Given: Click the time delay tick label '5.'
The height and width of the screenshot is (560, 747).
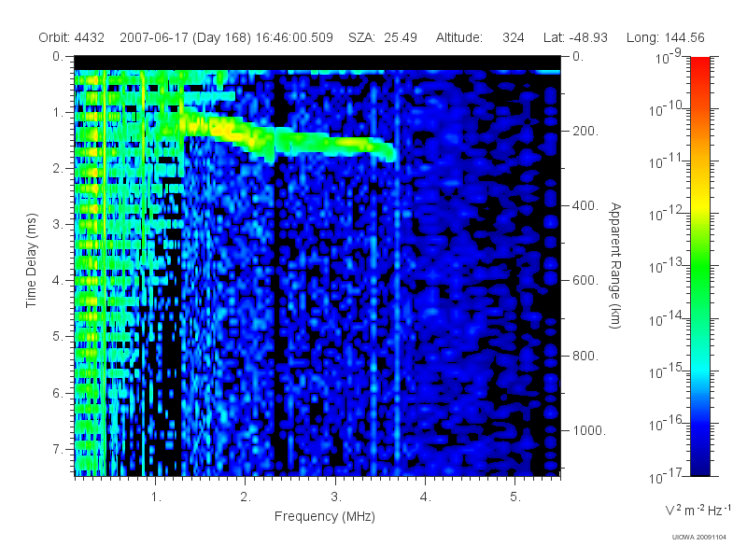Looking at the screenshot, I should click(x=58, y=337).
